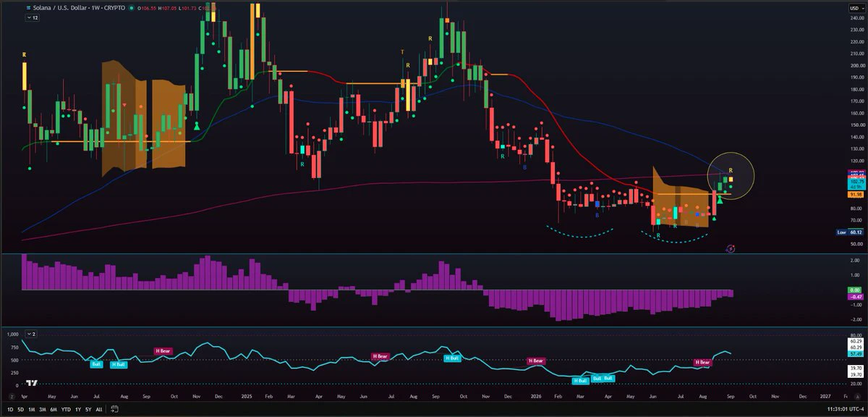This screenshot has width=868, height=417.
Task: Expand the collapsed 2 indicators legend in lower pane
Action: click(x=31, y=334)
